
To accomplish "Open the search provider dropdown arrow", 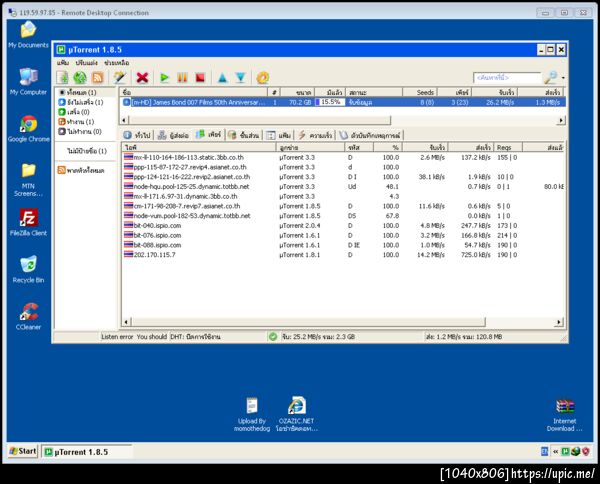I will click(563, 78).
